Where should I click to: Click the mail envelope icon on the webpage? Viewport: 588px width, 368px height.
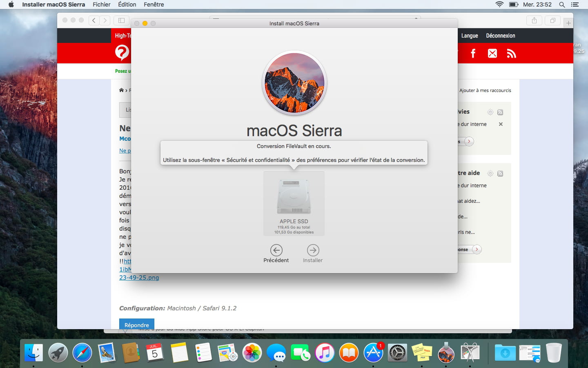492,53
